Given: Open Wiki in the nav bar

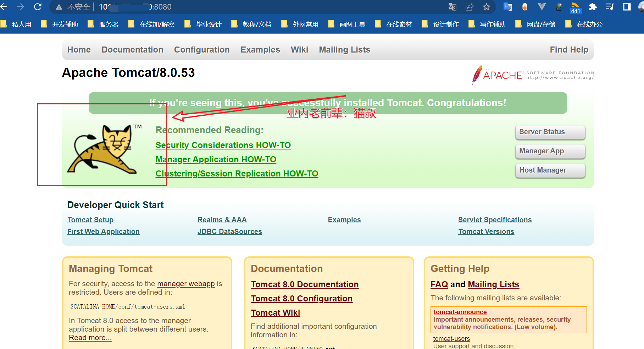Looking at the screenshot, I should (299, 50).
